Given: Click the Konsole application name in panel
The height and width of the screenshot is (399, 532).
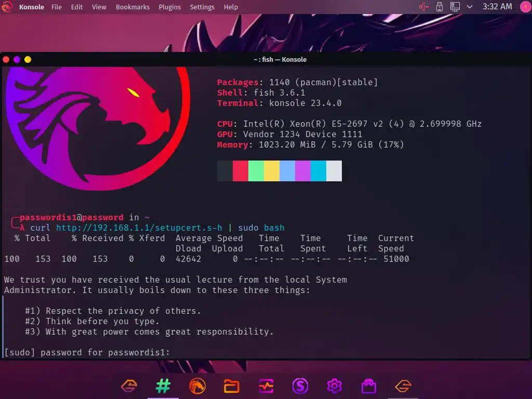Looking at the screenshot, I should click(32, 7).
